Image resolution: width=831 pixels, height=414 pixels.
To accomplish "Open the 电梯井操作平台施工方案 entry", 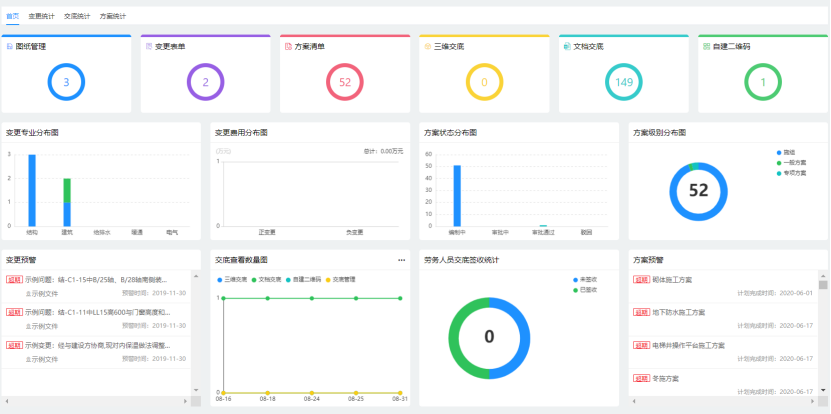I will tap(691, 345).
